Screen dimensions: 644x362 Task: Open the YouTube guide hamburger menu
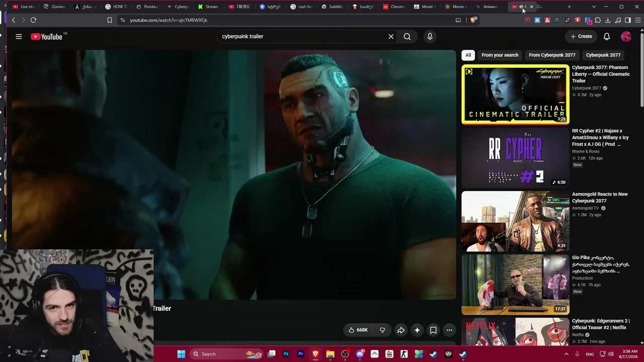coord(19,36)
